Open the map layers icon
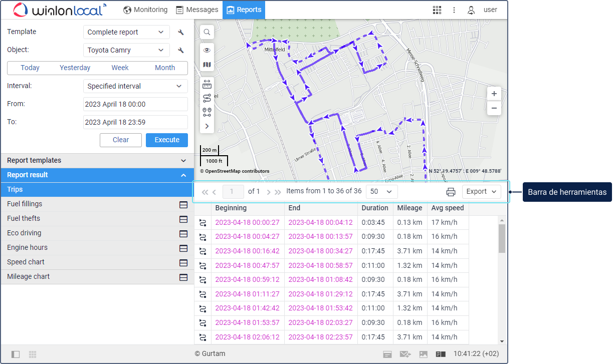The width and height of the screenshot is (613, 364). coord(207,65)
